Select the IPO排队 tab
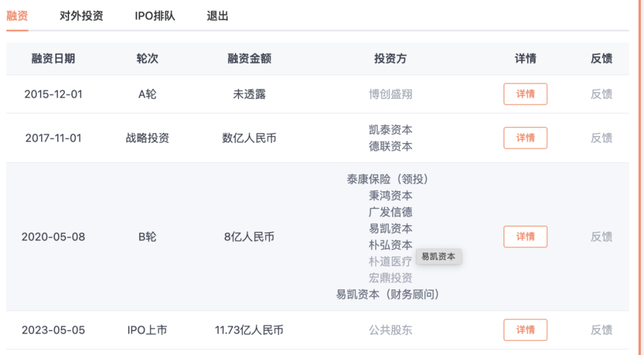Screen dimensions: 644x355 click(155, 16)
